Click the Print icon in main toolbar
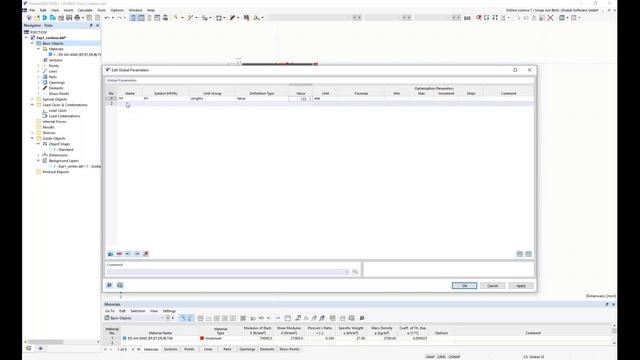The height and width of the screenshot is (360, 640). pyautogui.click(x=77, y=18)
